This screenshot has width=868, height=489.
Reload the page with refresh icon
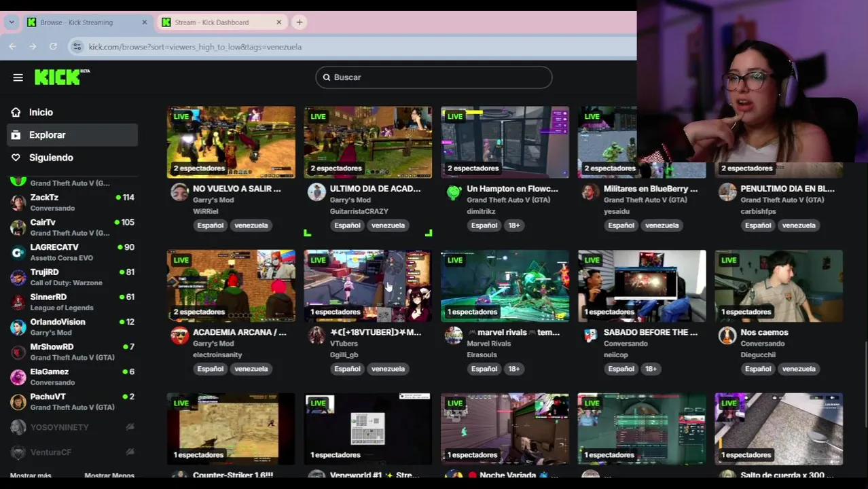click(x=53, y=47)
